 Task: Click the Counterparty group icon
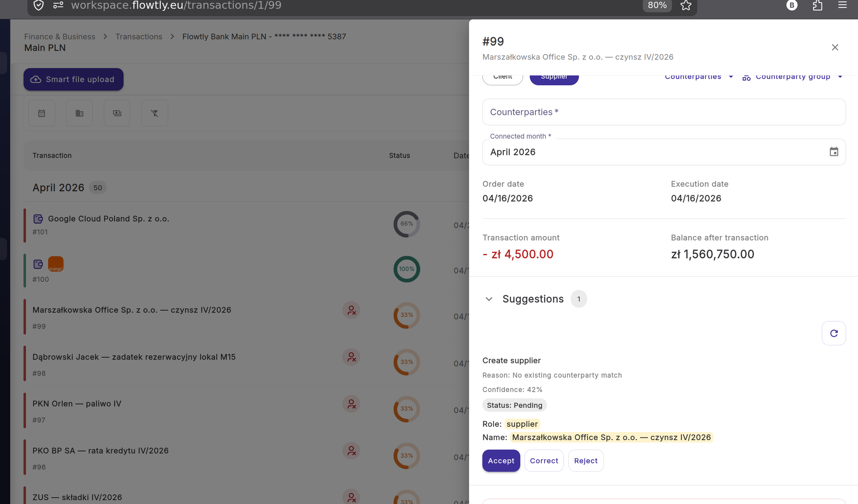(746, 78)
